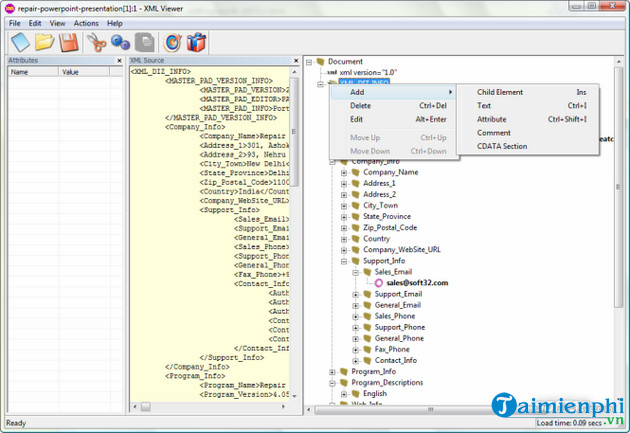630x433 pixels.
Task: Click the Save floppy disk icon
Action: click(69, 42)
